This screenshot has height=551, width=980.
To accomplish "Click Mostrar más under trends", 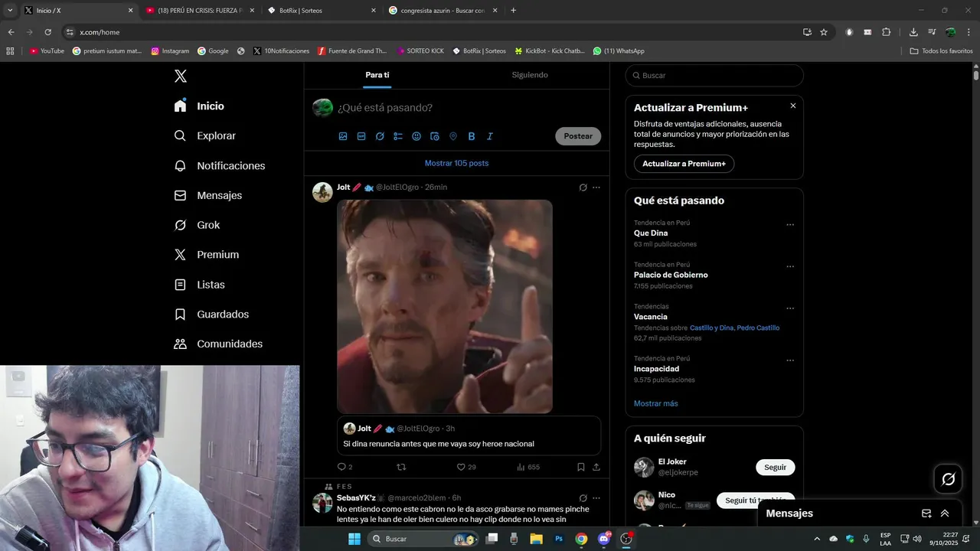I will click(656, 403).
